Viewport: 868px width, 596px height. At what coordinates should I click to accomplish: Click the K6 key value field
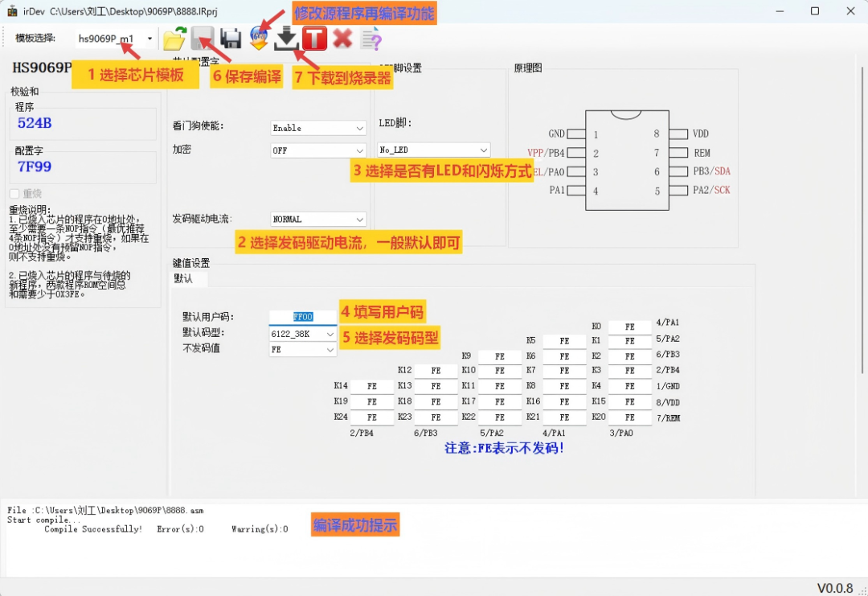564,356
